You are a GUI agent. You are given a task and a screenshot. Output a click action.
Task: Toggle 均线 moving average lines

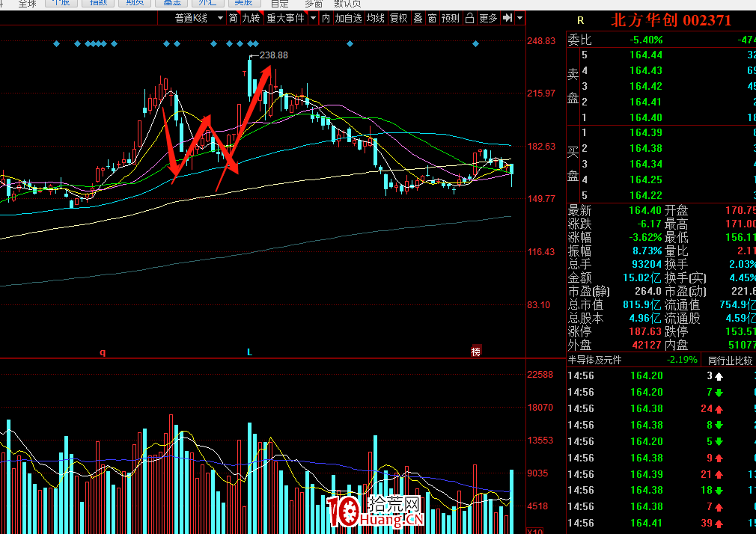375,18
